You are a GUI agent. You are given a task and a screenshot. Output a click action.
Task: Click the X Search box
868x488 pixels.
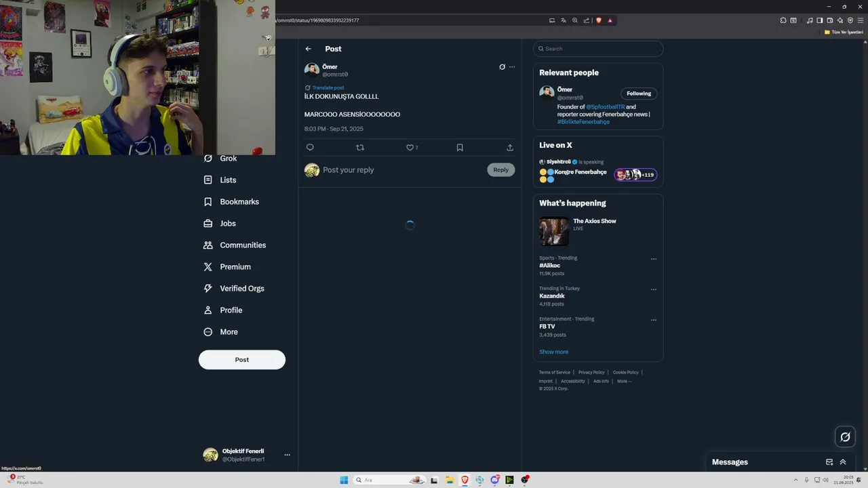point(598,49)
